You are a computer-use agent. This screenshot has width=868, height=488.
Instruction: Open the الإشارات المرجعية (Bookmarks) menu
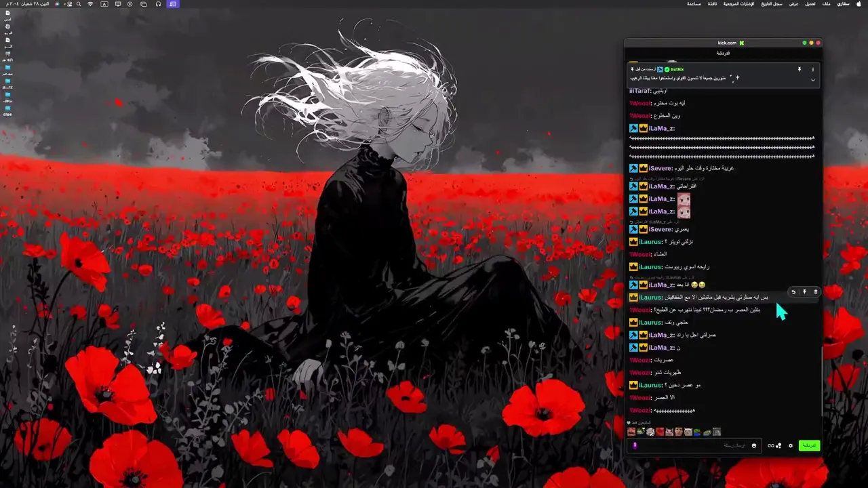(738, 4)
